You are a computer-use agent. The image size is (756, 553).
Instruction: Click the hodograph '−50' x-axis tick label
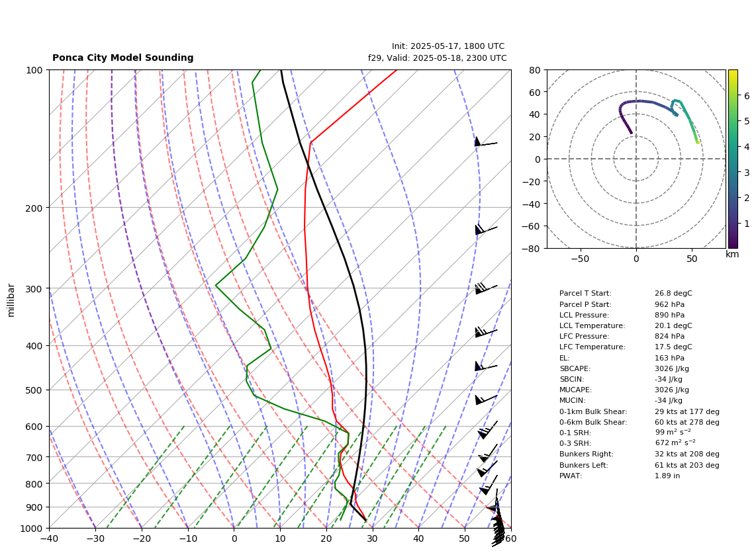580,259
